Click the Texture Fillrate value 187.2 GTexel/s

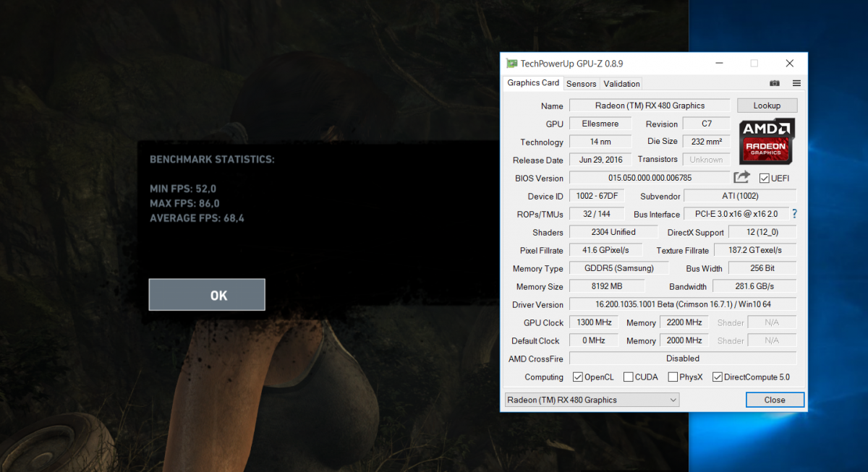[755, 250]
